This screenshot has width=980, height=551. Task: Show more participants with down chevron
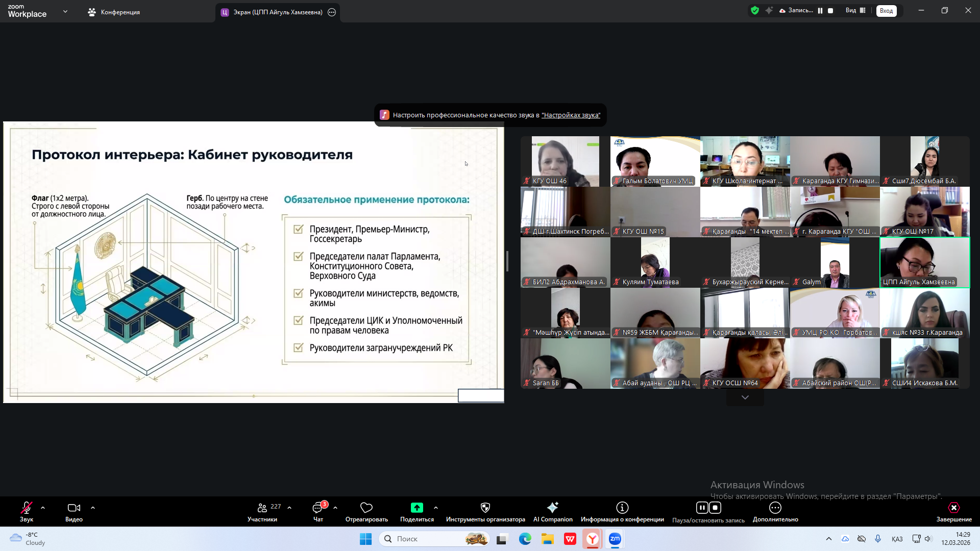[x=745, y=397]
